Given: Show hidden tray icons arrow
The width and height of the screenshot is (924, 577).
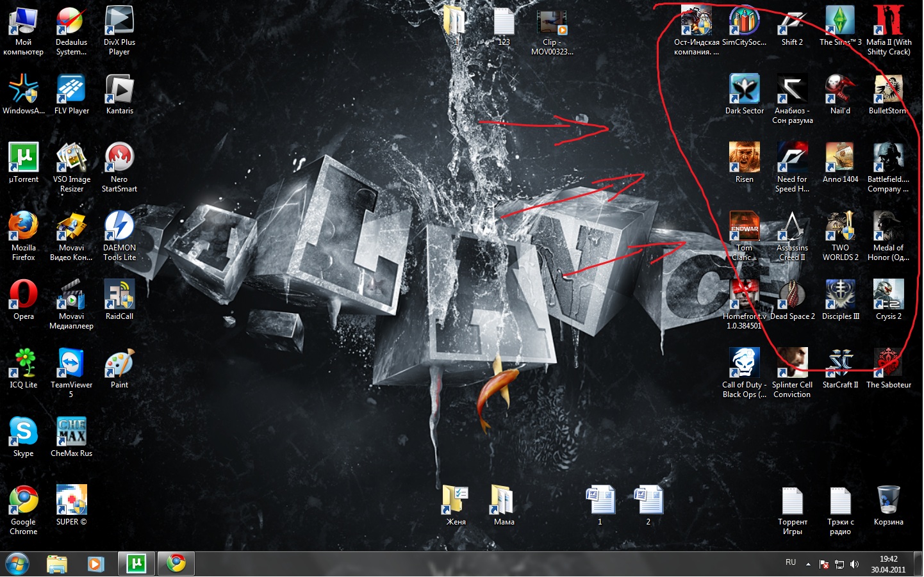Looking at the screenshot, I should [808, 564].
